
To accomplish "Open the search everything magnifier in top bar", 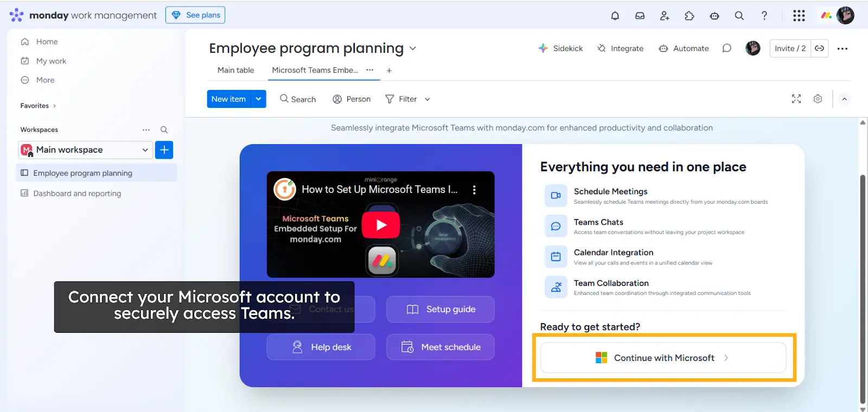I will click(x=739, y=16).
